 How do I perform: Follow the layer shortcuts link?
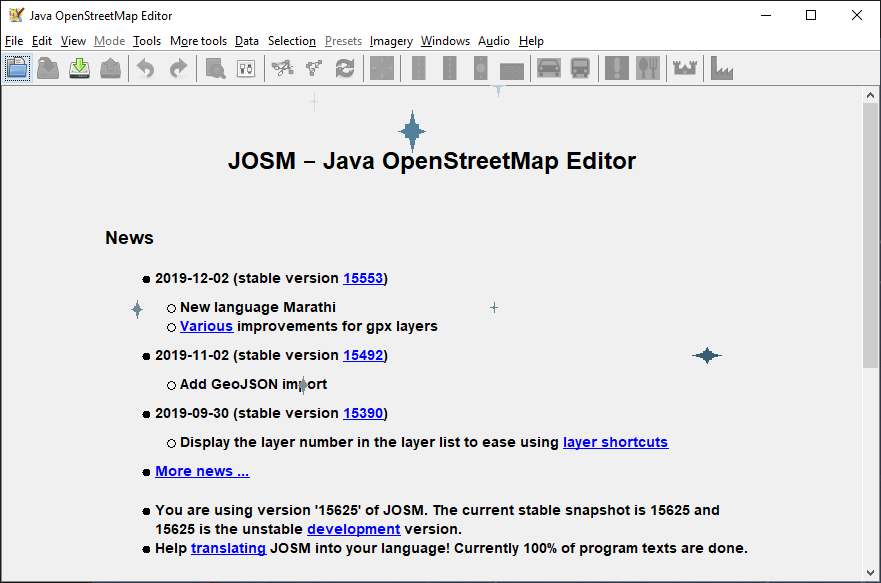(615, 442)
